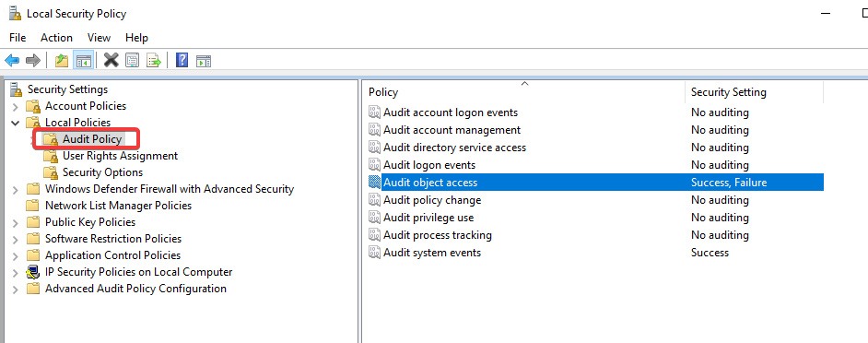
Task: Click the Export List toolbar icon
Action: coord(153,61)
